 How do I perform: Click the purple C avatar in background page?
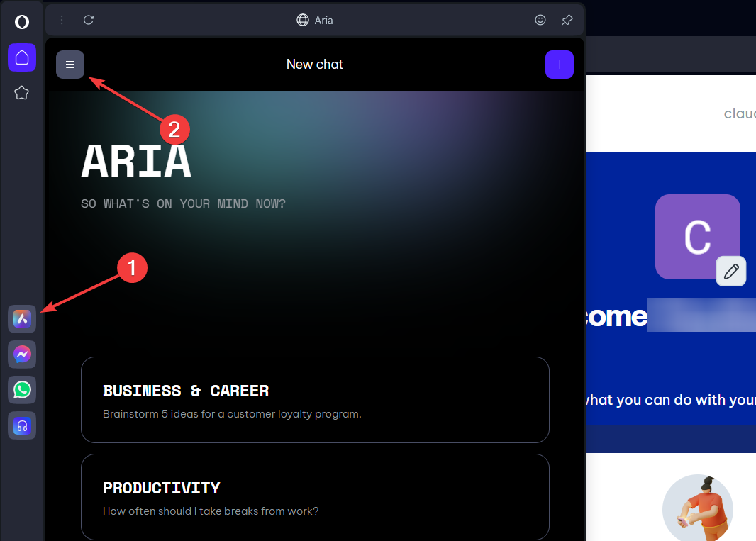697,236
